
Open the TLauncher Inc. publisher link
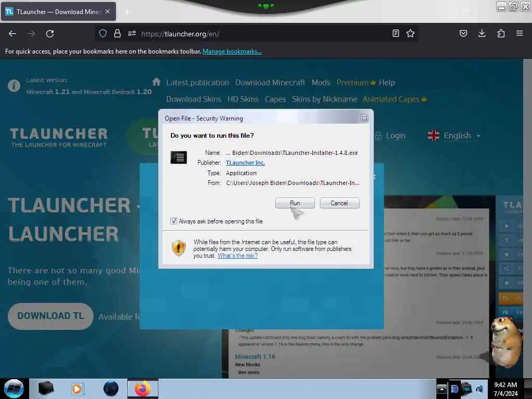coord(245,163)
